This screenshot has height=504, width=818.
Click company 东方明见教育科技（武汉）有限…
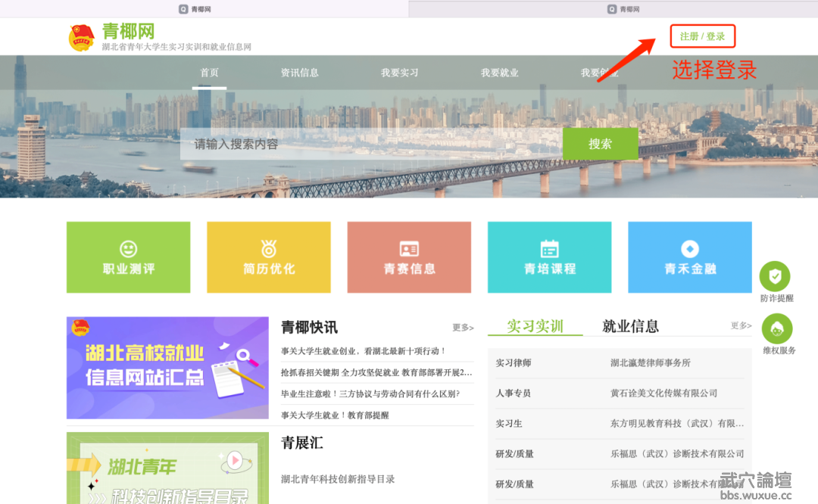point(677,423)
